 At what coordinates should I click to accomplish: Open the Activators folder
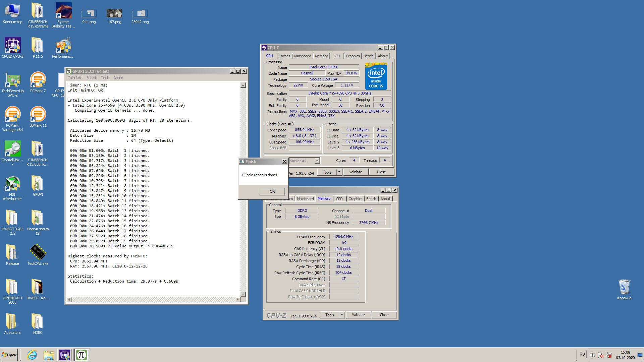click(x=12, y=324)
